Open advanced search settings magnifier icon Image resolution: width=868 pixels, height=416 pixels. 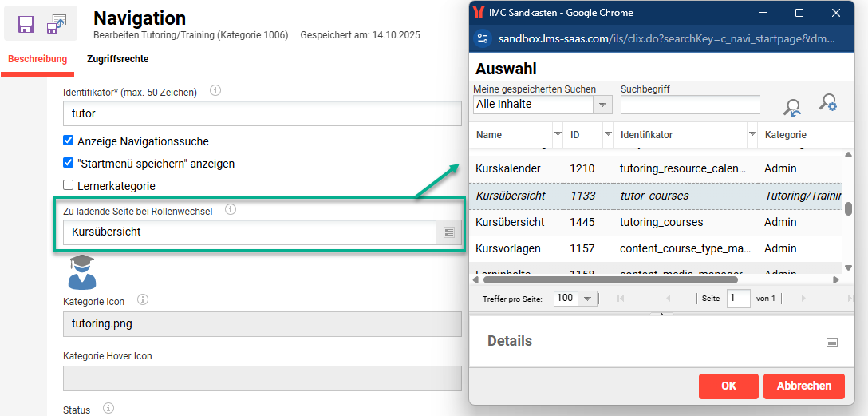click(828, 103)
